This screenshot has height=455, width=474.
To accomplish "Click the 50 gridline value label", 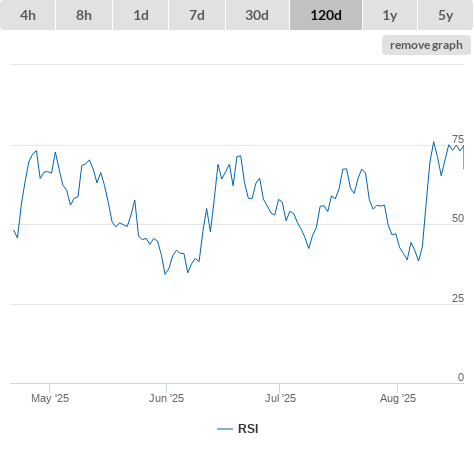I will [x=458, y=218].
